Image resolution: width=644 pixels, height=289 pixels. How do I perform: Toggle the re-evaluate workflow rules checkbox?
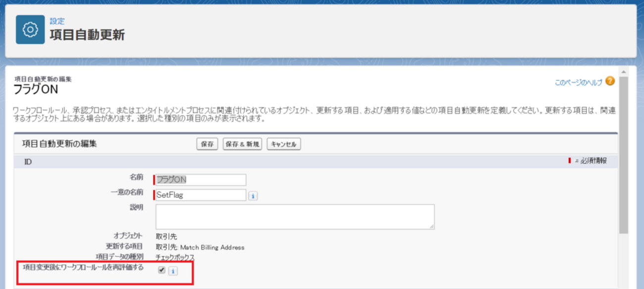[x=161, y=270]
